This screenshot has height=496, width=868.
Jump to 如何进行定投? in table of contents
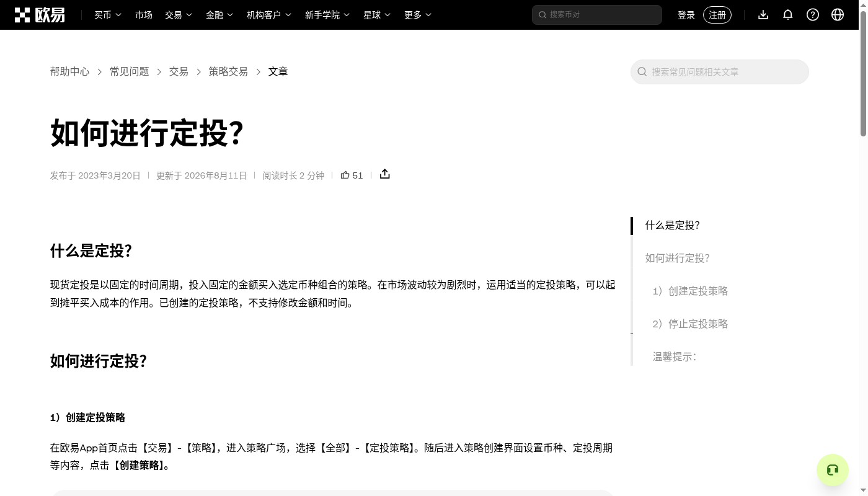(x=678, y=259)
